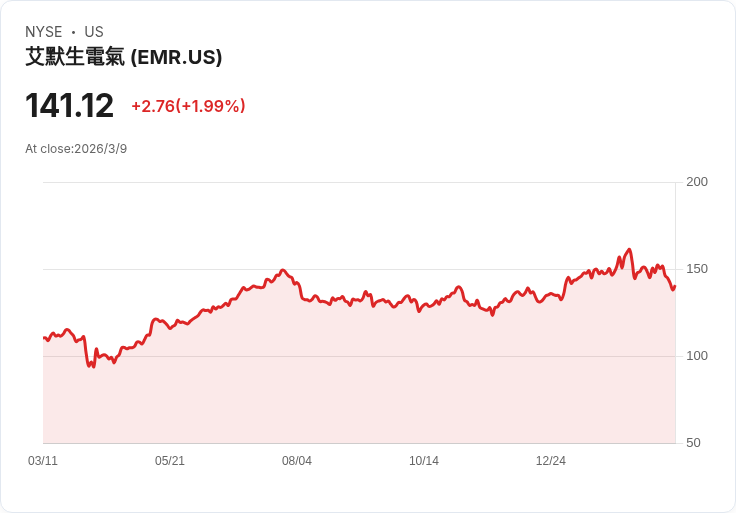Screen dimensions: 736x513
Task: Select the 10/14 date on the x-axis
Action: point(424,460)
